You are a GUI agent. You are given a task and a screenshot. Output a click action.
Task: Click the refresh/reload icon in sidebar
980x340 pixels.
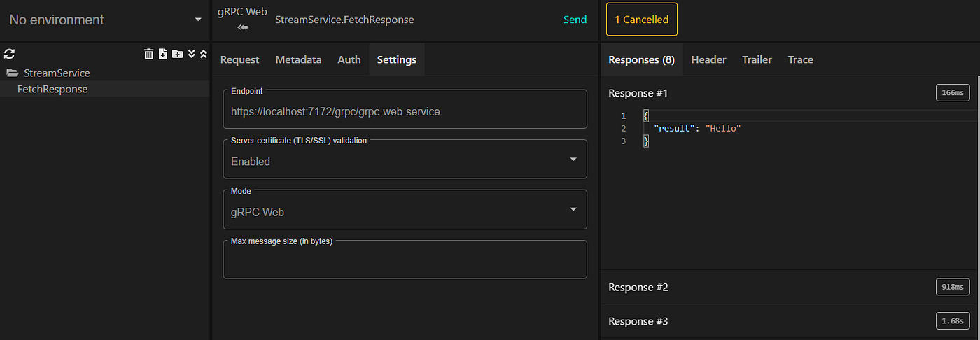9,54
